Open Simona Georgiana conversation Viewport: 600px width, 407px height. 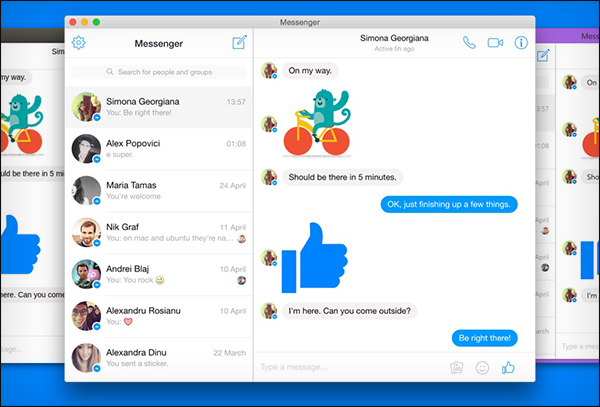coord(158,107)
